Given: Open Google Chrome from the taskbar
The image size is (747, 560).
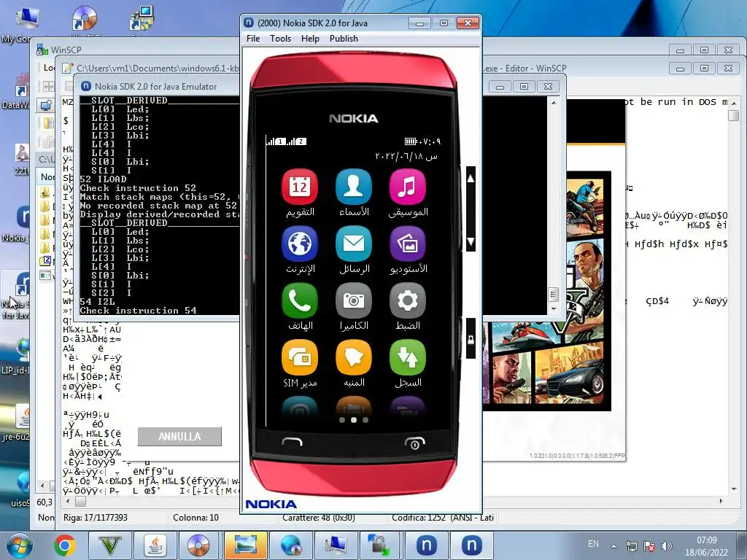Looking at the screenshot, I should 65,545.
